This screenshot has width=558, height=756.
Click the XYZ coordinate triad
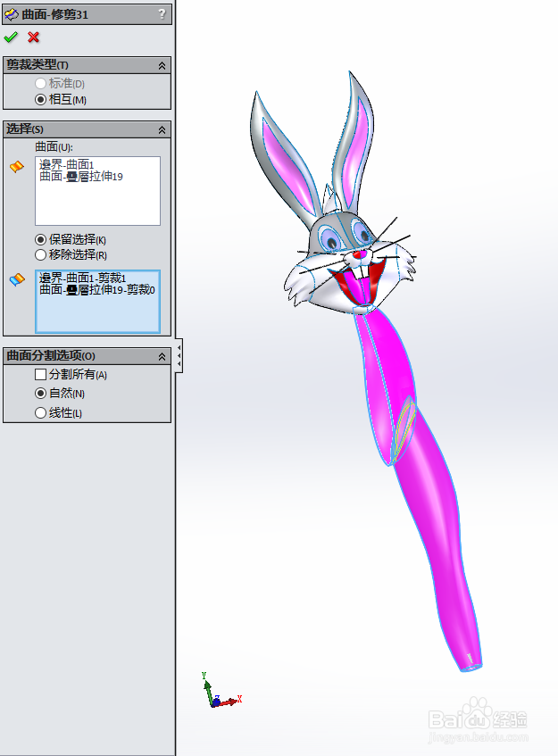(221, 691)
